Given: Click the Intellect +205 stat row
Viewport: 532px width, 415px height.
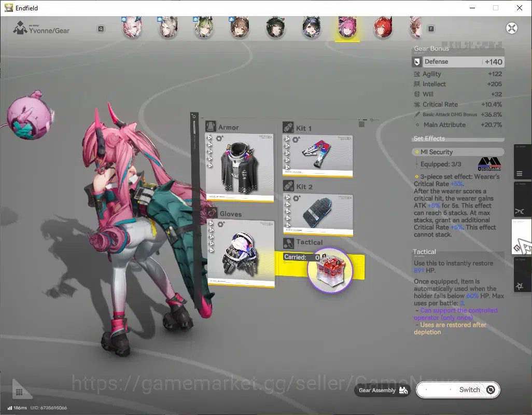Looking at the screenshot, I should pyautogui.click(x=458, y=84).
